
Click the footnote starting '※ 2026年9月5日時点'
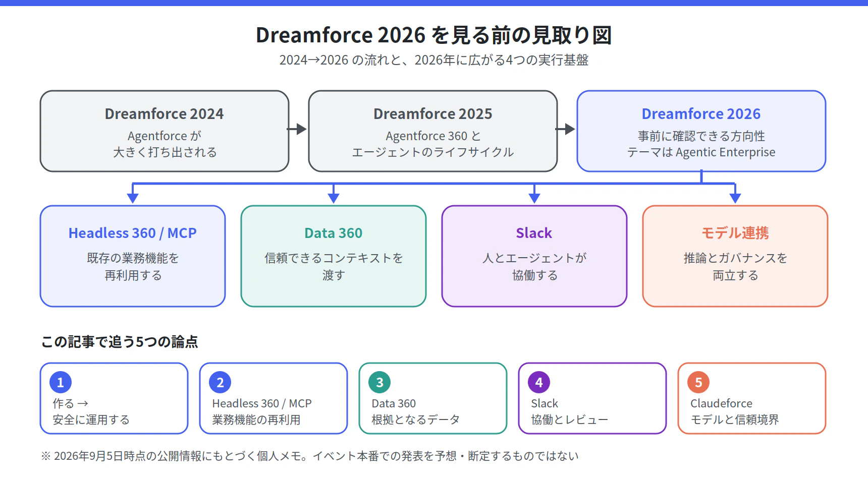coord(310,456)
